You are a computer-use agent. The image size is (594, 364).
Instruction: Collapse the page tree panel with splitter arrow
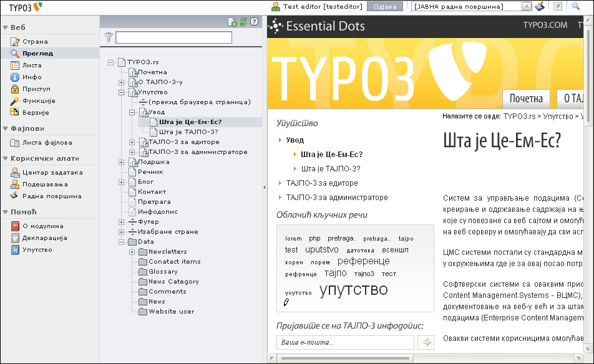pyautogui.click(x=264, y=187)
